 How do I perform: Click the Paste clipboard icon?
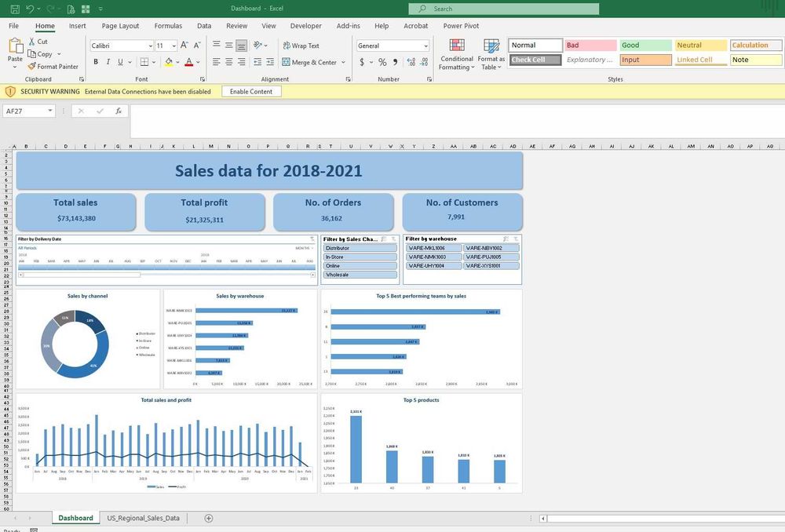click(x=16, y=46)
